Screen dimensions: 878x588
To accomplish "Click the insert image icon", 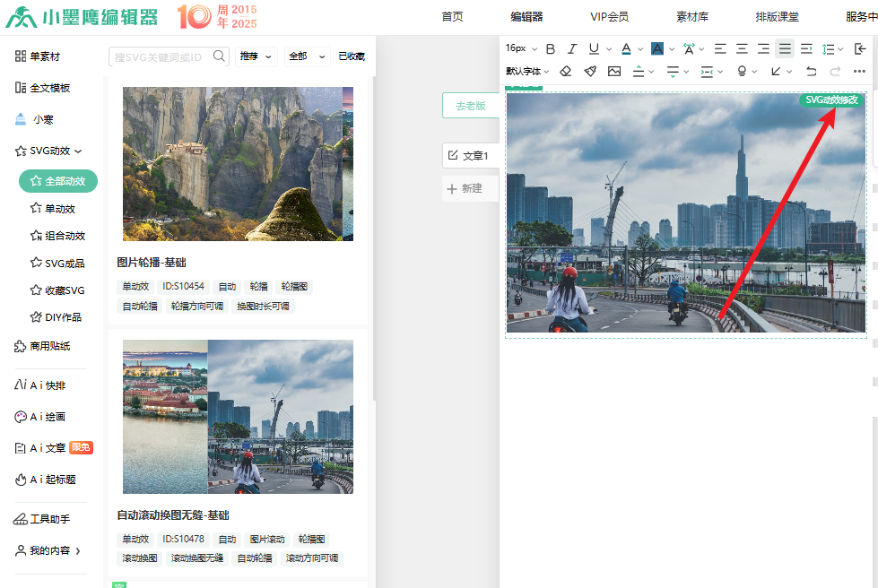I will point(614,71).
